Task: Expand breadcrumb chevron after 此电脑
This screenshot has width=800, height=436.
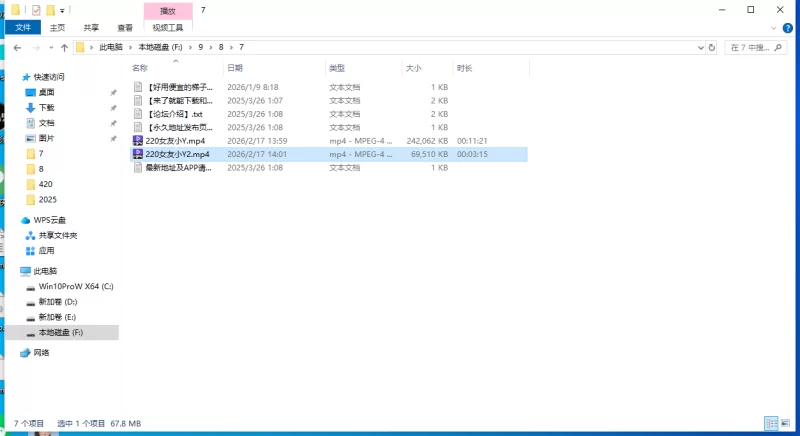Action: pos(130,47)
